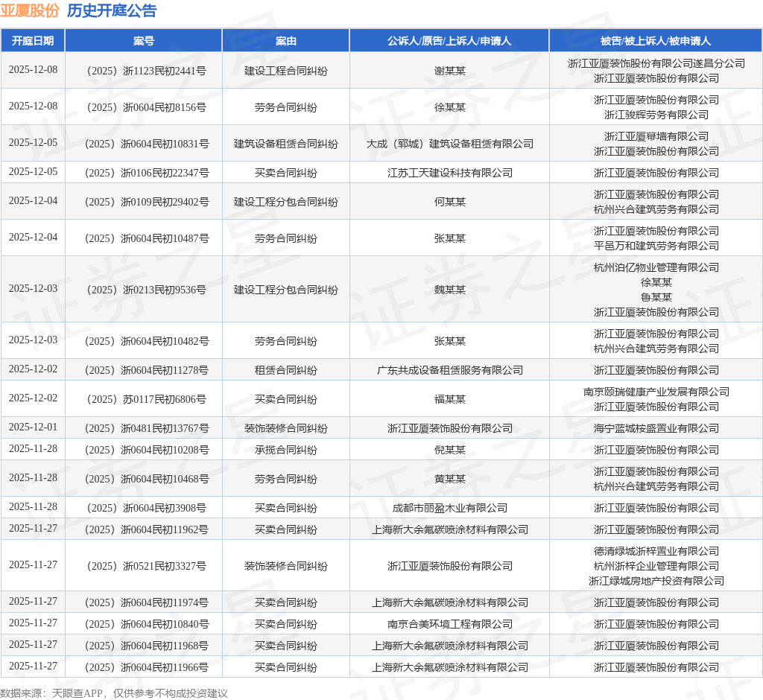The image size is (763, 700).
Task: Click the date 2025-12-01
Action: (x=33, y=427)
